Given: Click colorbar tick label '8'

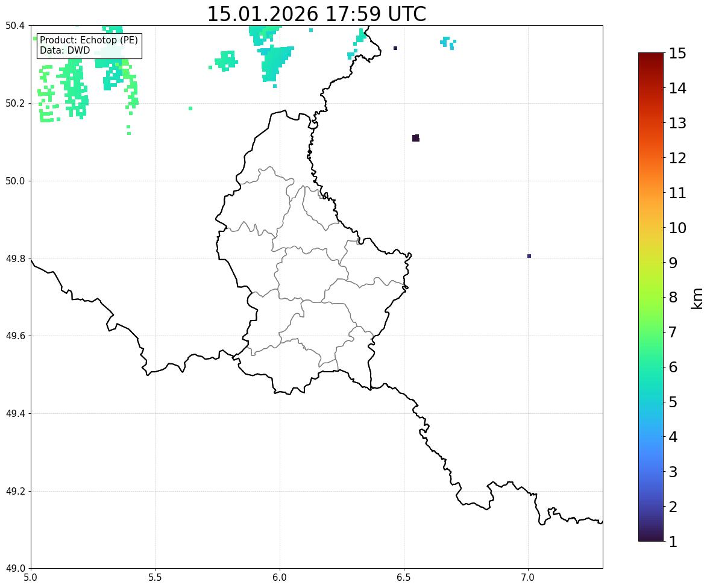Looking at the screenshot, I should point(673,298).
